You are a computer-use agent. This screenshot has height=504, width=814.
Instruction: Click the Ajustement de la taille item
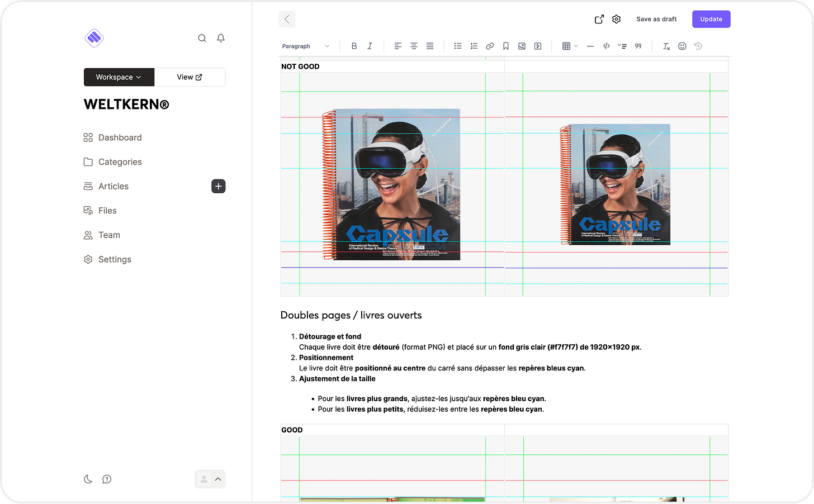337,379
